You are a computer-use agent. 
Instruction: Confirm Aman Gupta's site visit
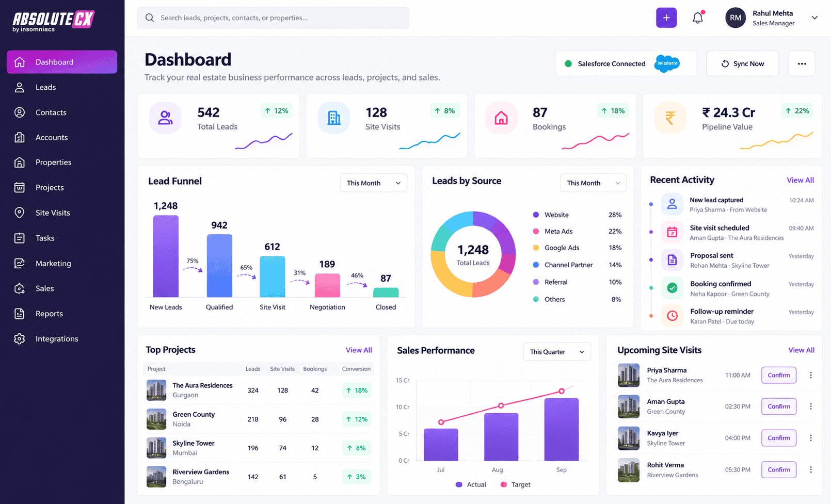(779, 407)
